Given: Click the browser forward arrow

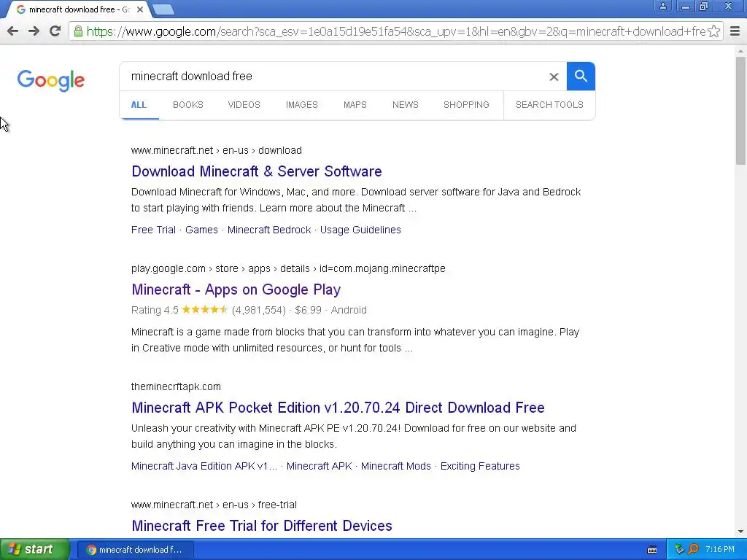Looking at the screenshot, I should 34,31.
